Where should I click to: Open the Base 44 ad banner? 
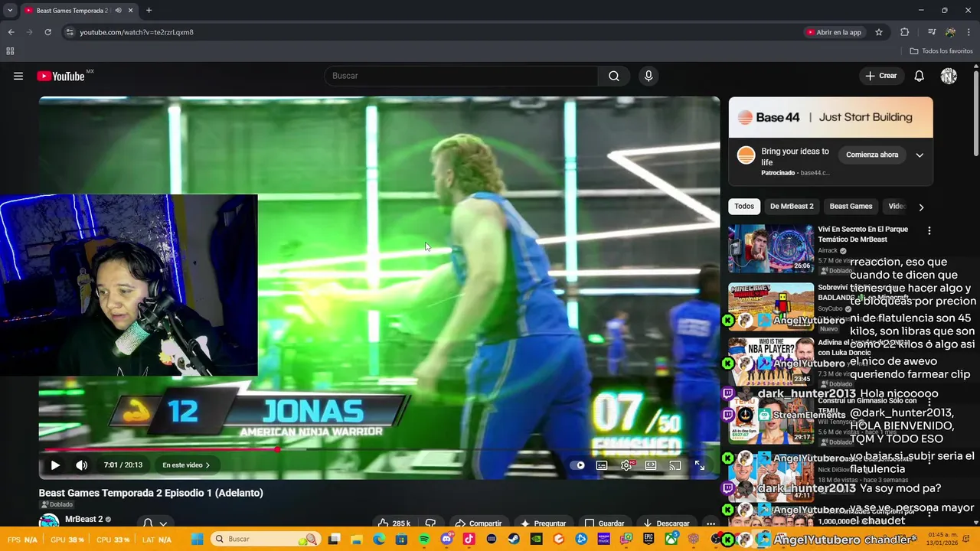tap(831, 117)
